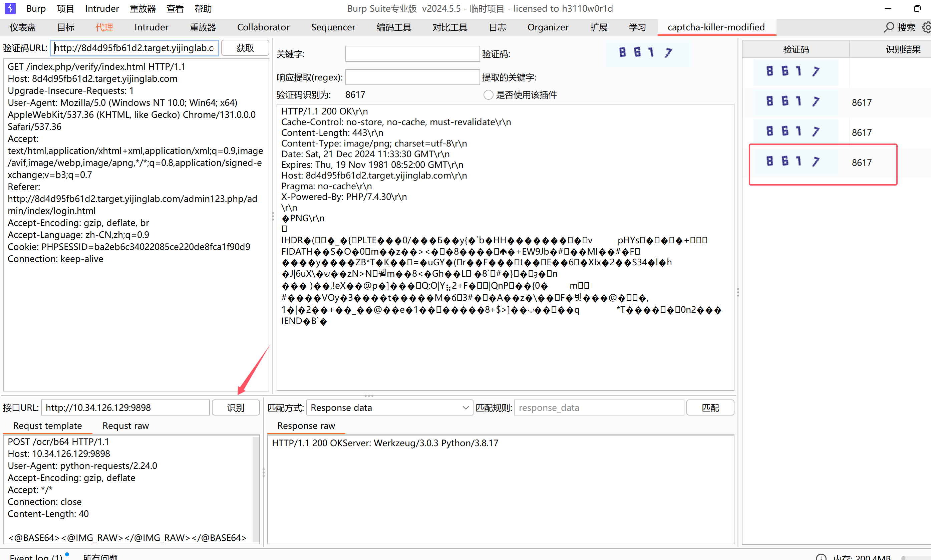Open the Intruder menu in menu bar
The width and height of the screenshot is (931, 560).
click(x=102, y=8)
